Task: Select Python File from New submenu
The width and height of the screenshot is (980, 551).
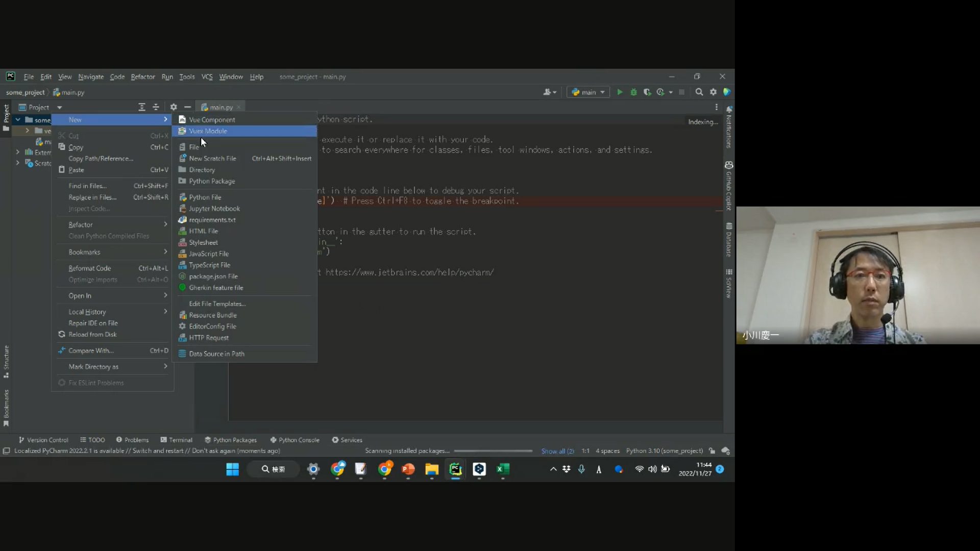Action: tap(205, 197)
